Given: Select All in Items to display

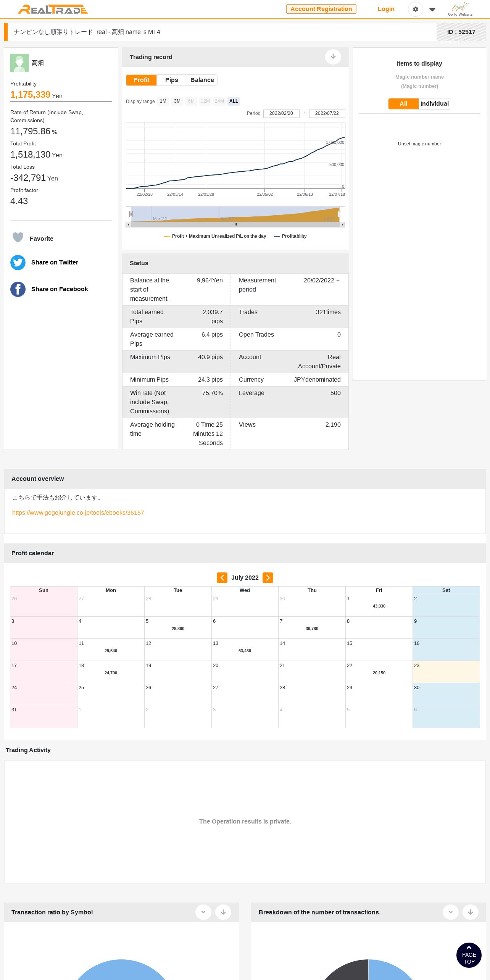Looking at the screenshot, I should [x=403, y=104].
